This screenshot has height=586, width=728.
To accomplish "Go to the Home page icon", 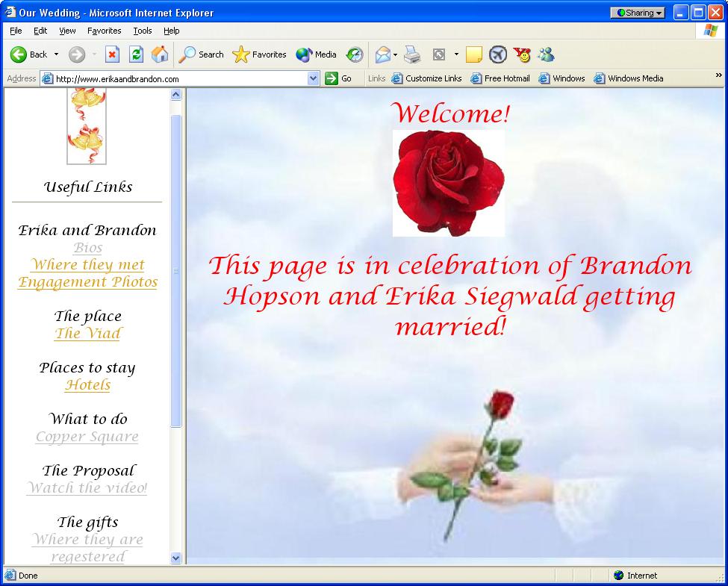I will (160, 54).
